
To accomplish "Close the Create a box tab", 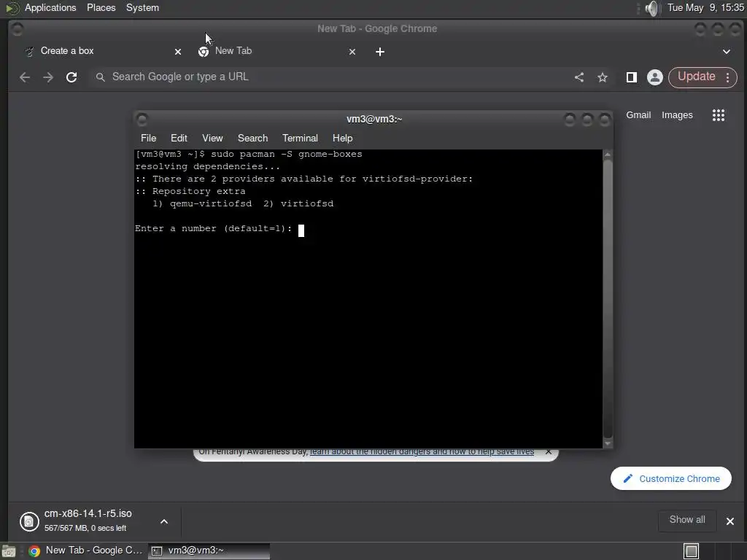I will 178,52.
